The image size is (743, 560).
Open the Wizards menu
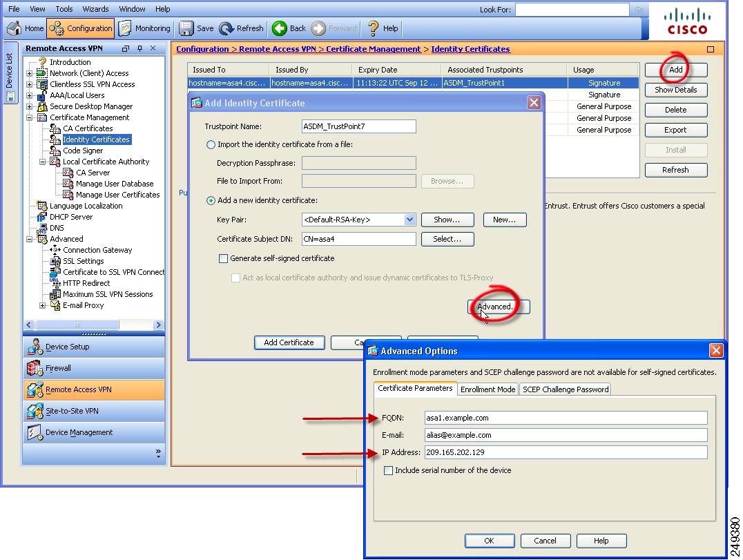pos(95,9)
